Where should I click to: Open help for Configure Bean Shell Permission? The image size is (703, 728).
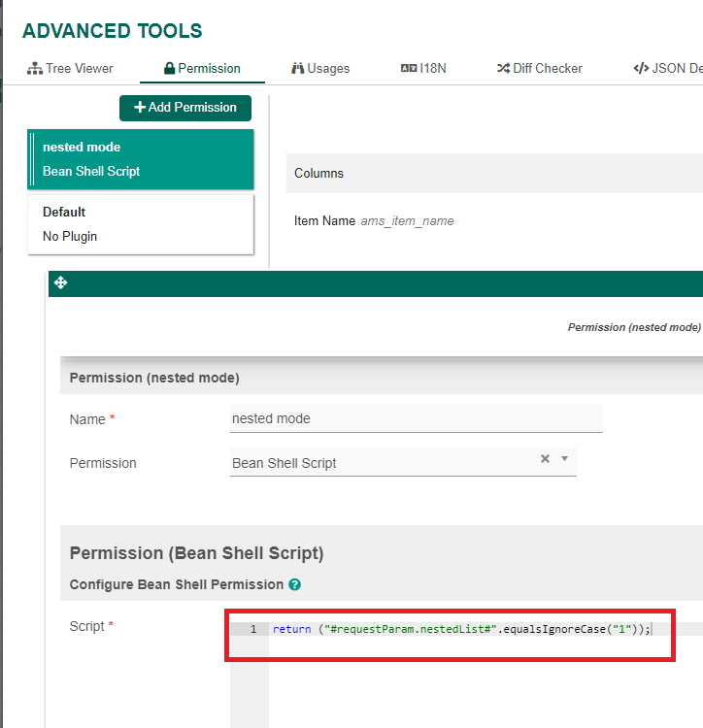[294, 585]
